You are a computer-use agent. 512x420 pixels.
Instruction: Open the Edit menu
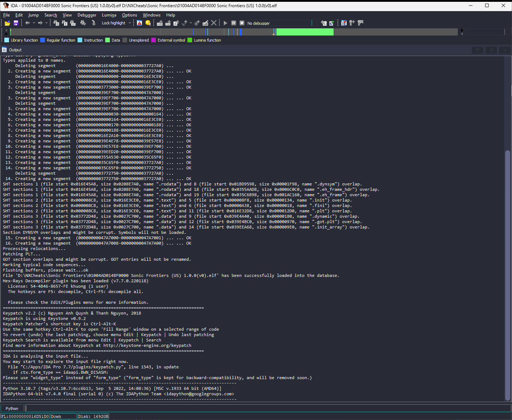(19, 15)
